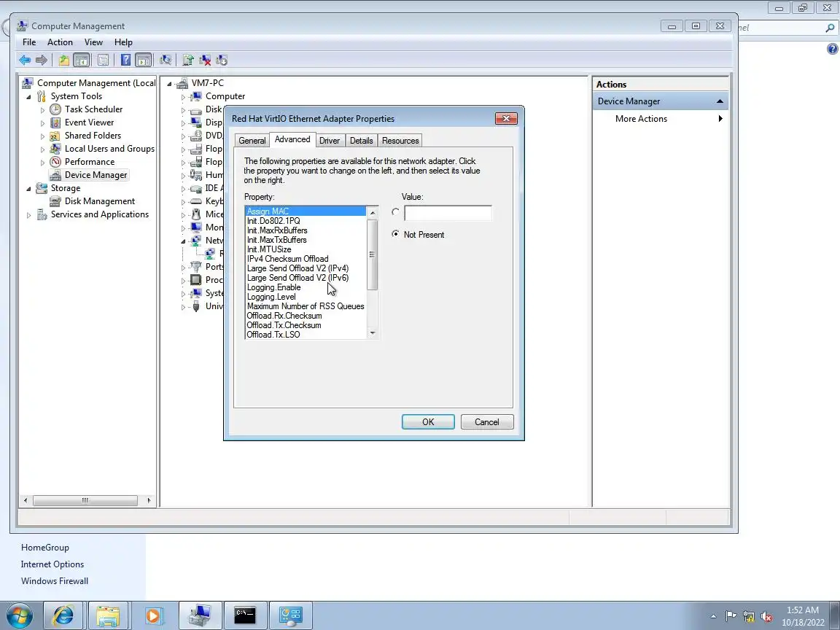The height and width of the screenshot is (630, 840).
Task: Open More Actions in the Actions pane
Action: (x=641, y=119)
